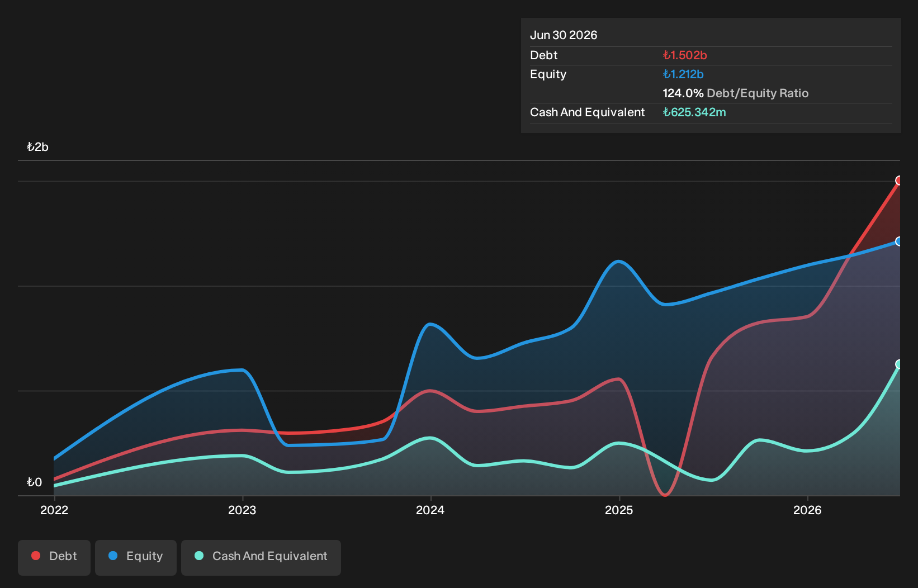The width and height of the screenshot is (918, 588).
Task: Click the 2026 x-axis label
Action: click(x=807, y=510)
